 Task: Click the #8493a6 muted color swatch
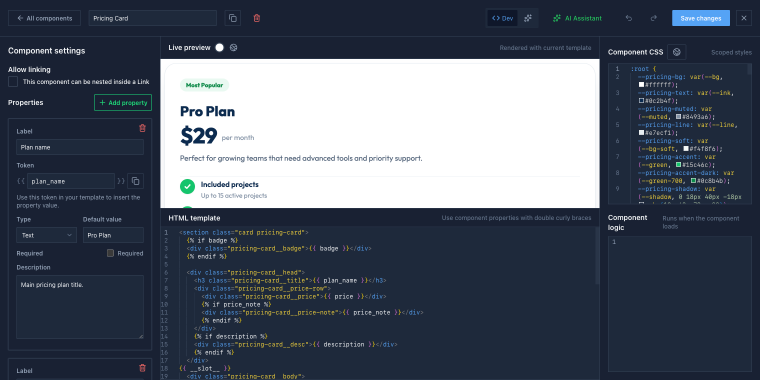[678, 116]
